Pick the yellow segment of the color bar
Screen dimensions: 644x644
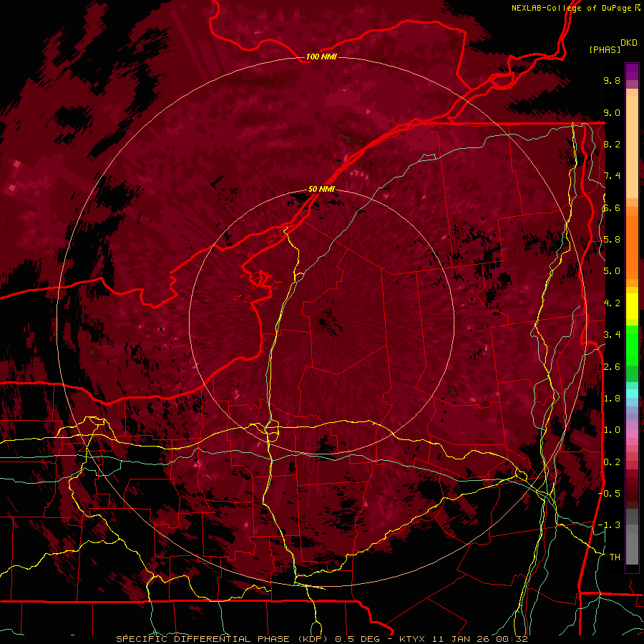coord(632,306)
